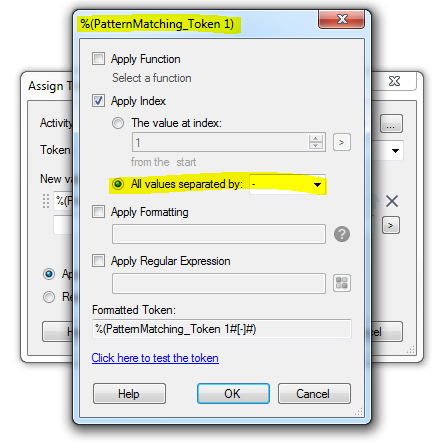Increase the index value with the spinner

[x=315, y=138]
